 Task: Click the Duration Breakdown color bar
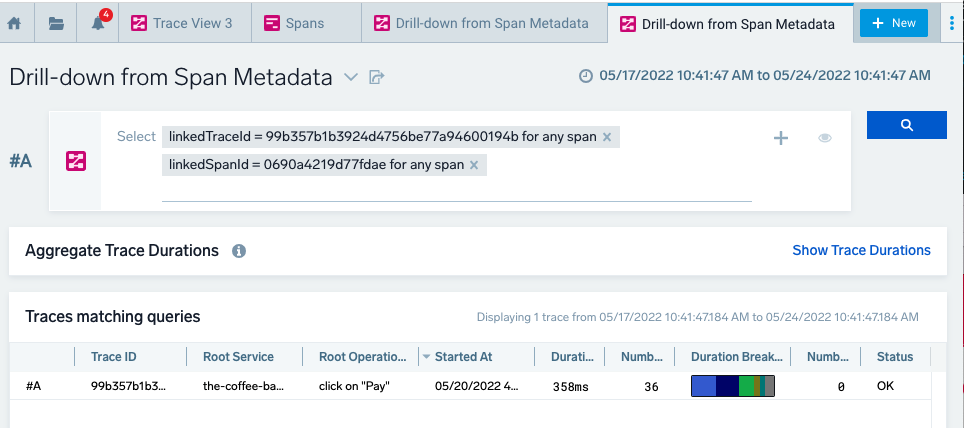tap(733, 386)
